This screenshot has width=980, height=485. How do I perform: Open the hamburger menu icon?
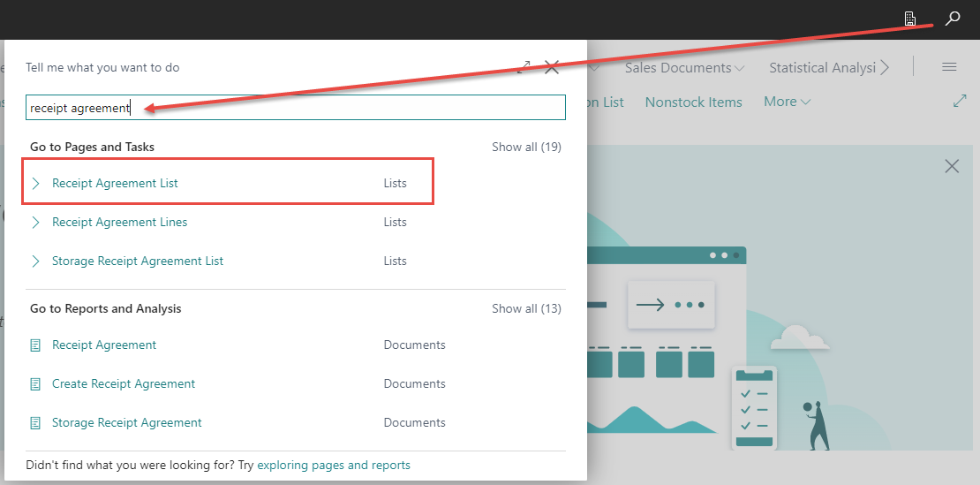pos(949,67)
